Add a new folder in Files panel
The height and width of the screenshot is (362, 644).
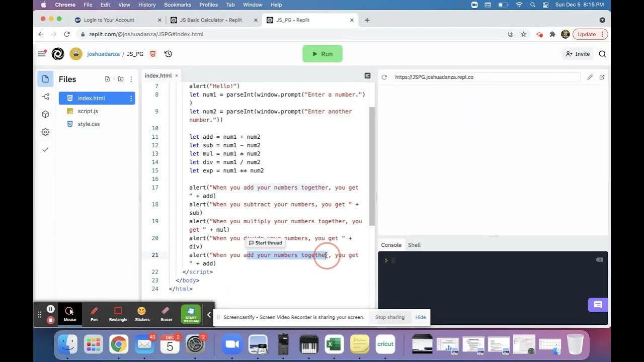coord(121,79)
